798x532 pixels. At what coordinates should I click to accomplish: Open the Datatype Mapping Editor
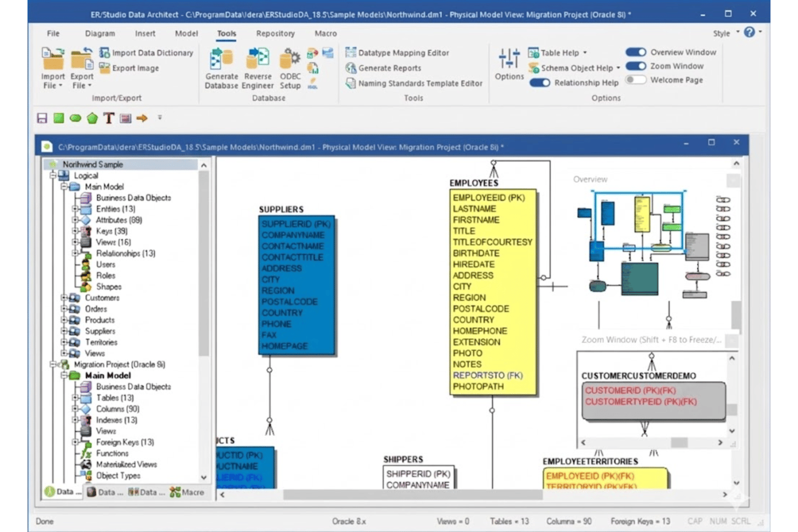pyautogui.click(x=397, y=53)
